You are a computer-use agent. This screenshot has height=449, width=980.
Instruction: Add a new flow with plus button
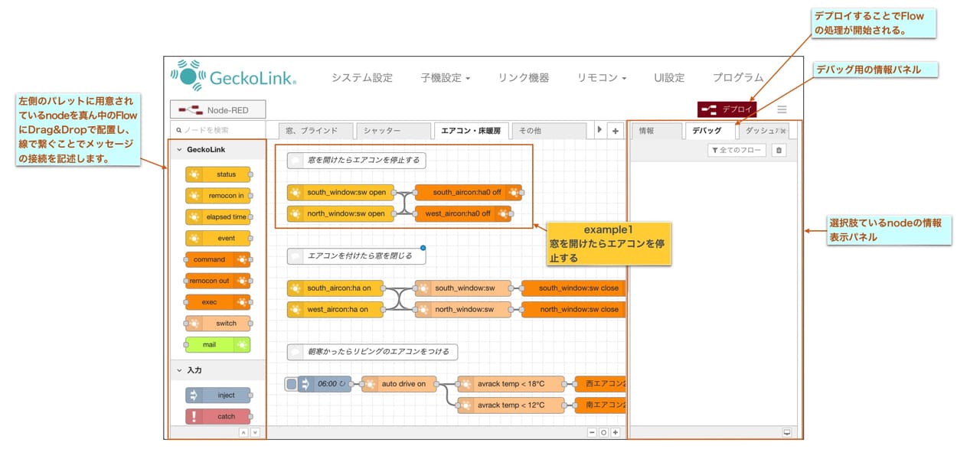[x=616, y=131]
